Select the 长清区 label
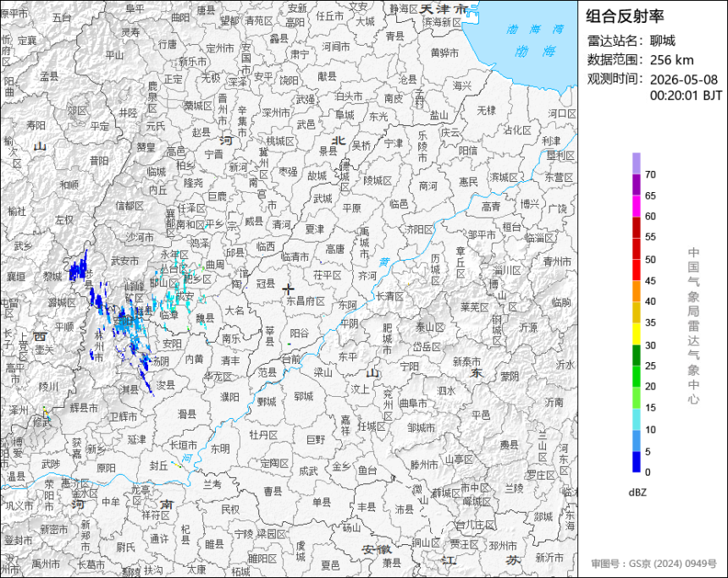The height and width of the screenshot is (578, 728). tap(389, 296)
